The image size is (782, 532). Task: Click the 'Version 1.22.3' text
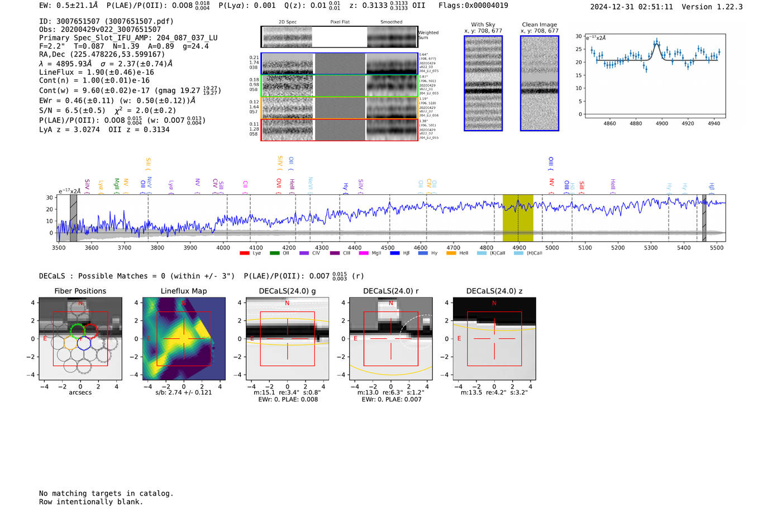point(712,7)
